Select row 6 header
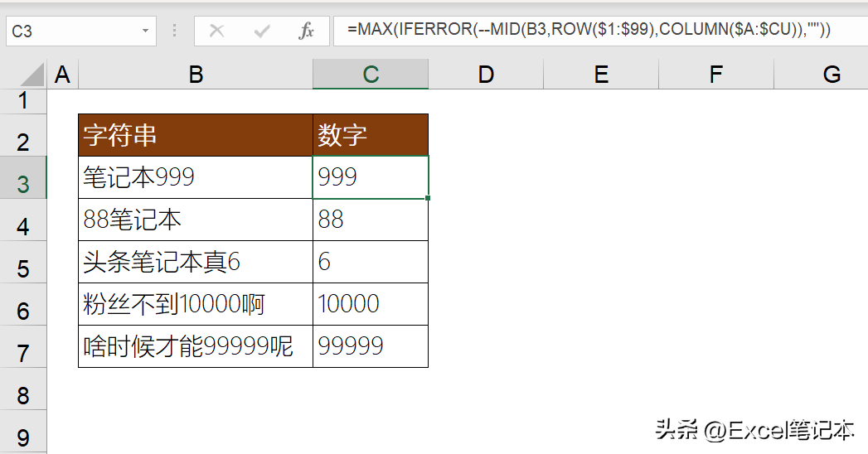This screenshot has height=454, width=868. point(22,304)
